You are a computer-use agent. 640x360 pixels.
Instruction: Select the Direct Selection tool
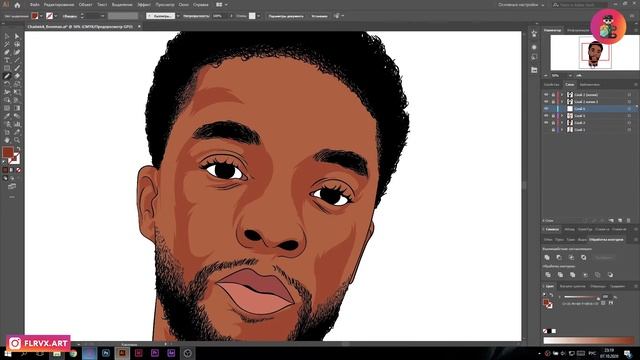[17, 36]
